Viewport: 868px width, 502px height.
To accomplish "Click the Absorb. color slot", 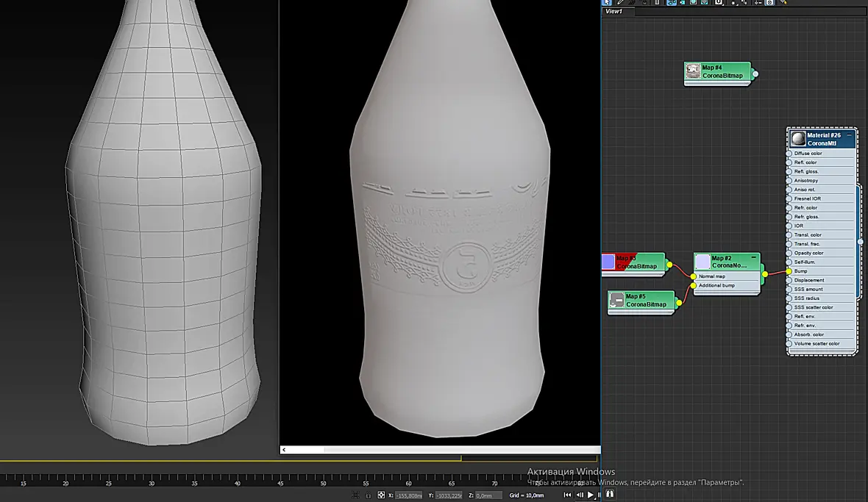I will point(822,334).
